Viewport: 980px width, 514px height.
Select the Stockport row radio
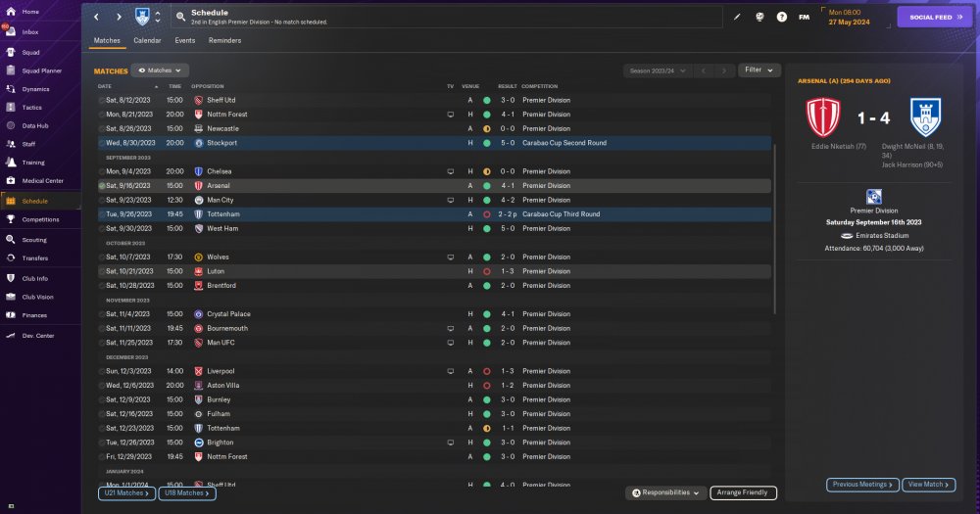click(102, 143)
